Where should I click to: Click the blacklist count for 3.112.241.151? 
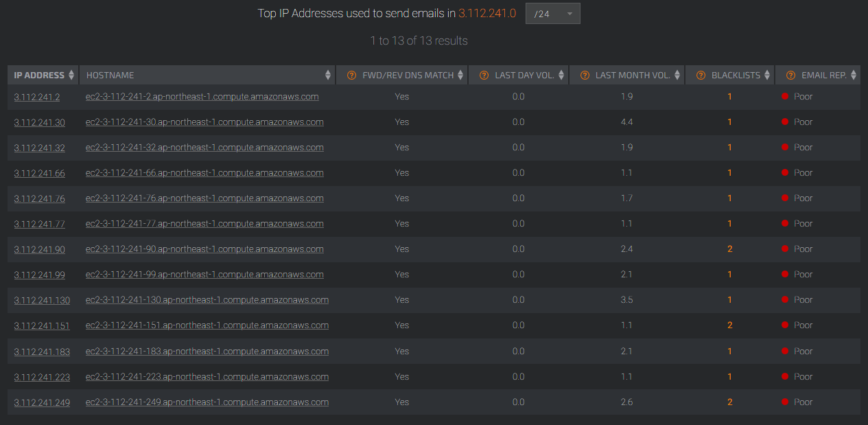click(x=730, y=325)
